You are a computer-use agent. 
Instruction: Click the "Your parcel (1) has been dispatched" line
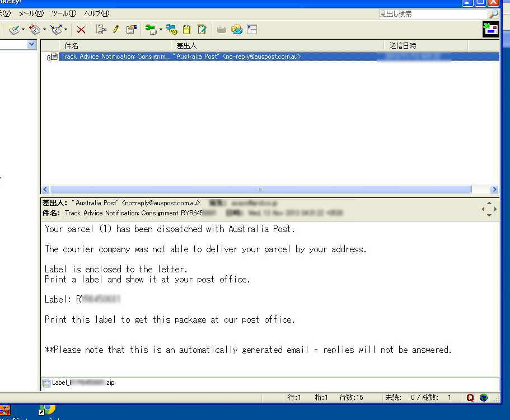tap(170, 229)
